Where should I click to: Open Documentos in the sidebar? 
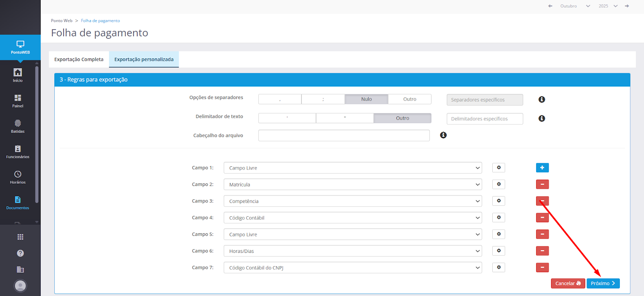tap(18, 202)
